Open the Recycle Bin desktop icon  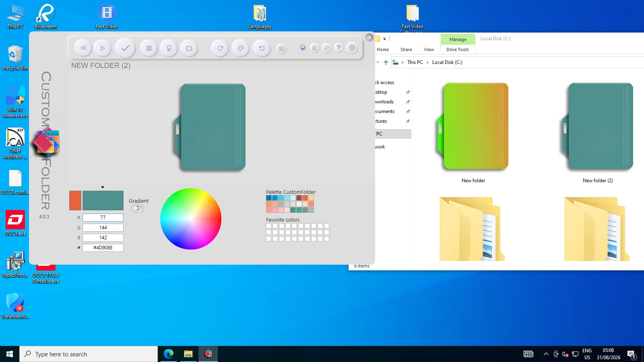tap(15, 58)
